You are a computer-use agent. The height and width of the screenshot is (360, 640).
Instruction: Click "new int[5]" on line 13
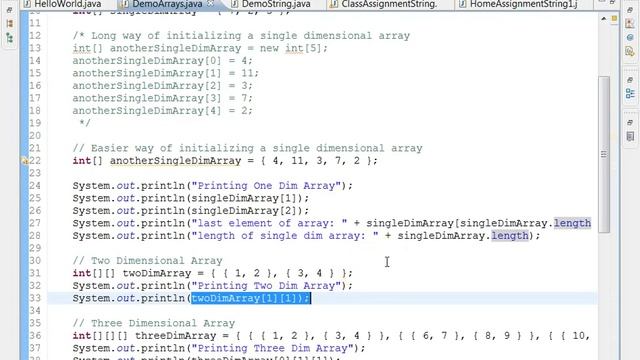pyautogui.click(x=291, y=48)
